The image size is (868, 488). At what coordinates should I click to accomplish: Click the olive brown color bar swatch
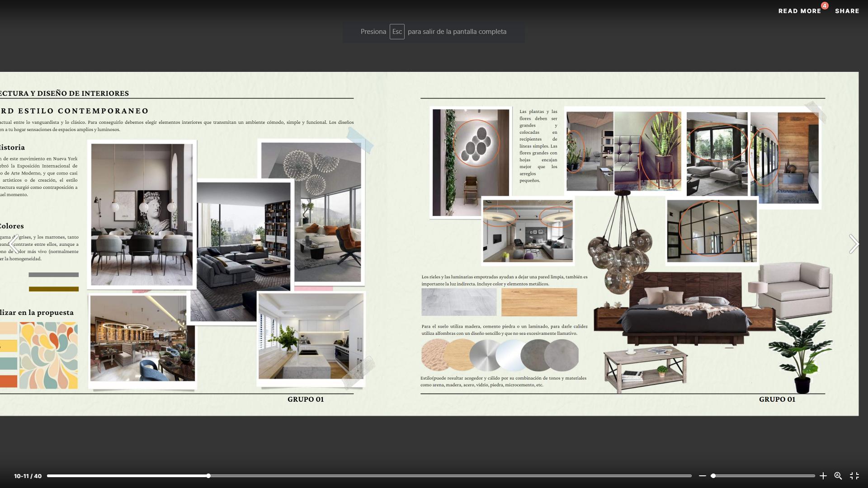pyautogui.click(x=53, y=289)
